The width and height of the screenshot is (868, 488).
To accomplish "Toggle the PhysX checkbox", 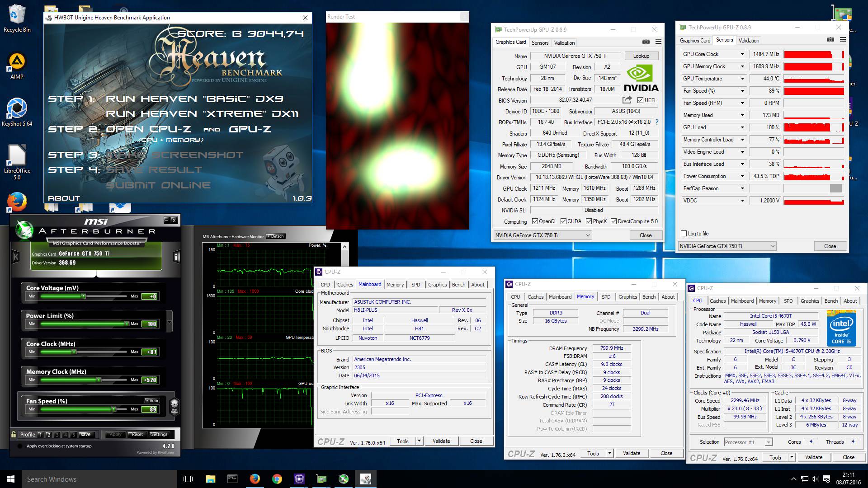I will click(589, 221).
